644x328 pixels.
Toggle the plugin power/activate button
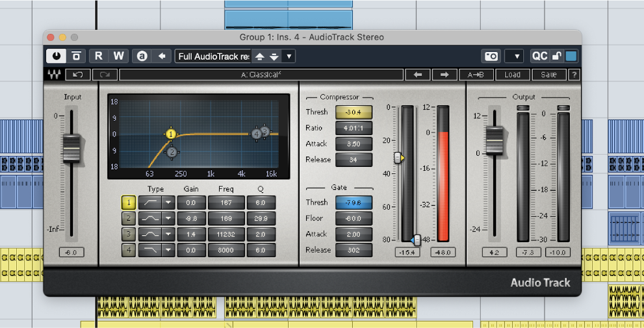click(x=57, y=56)
